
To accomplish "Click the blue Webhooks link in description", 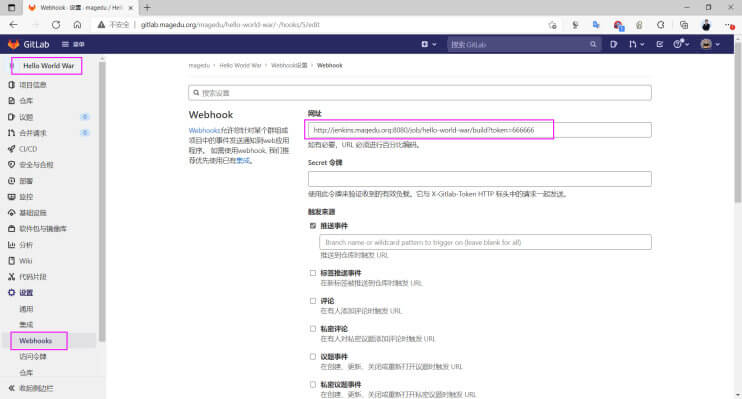I will (204, 130).
